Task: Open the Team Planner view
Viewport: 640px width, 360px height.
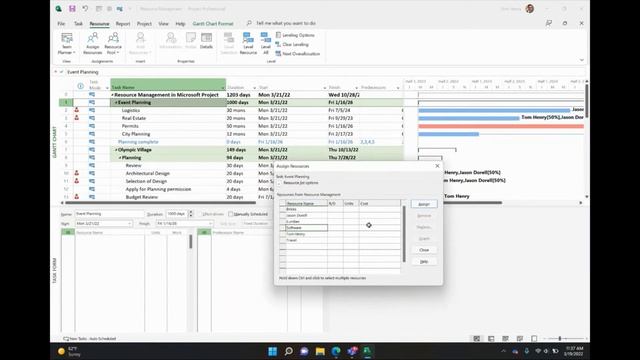Action: click(67, 44)
